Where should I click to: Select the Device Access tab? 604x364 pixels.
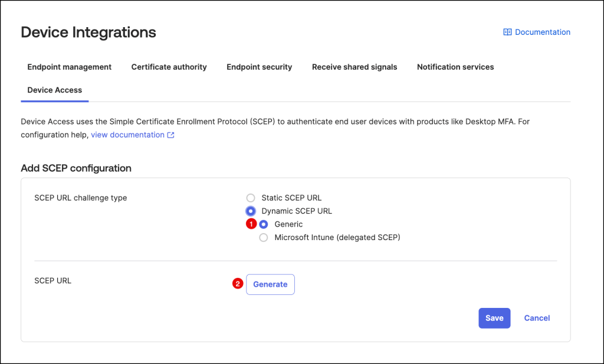pos(54,90)
